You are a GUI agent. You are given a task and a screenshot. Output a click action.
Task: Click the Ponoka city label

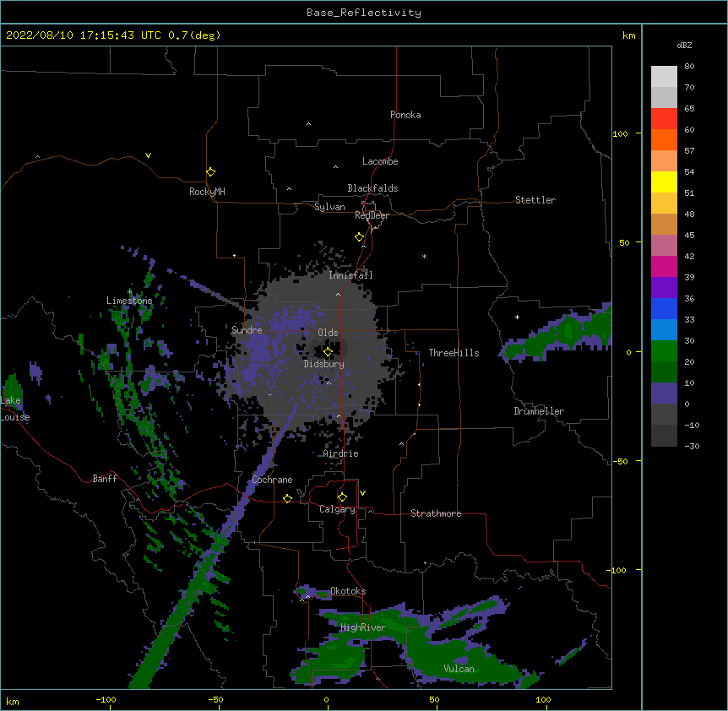405,115
